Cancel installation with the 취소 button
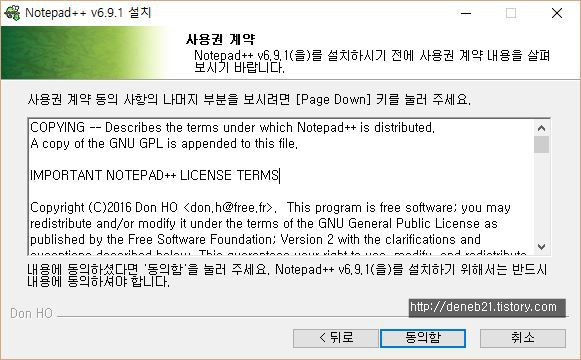 pyautogui.click(x=522, y=338)
